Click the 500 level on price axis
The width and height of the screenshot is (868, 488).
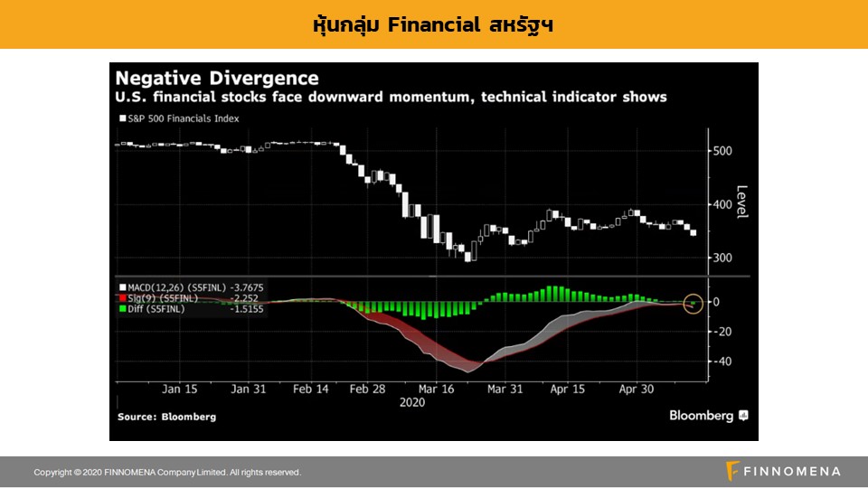(x=721, y=151)
